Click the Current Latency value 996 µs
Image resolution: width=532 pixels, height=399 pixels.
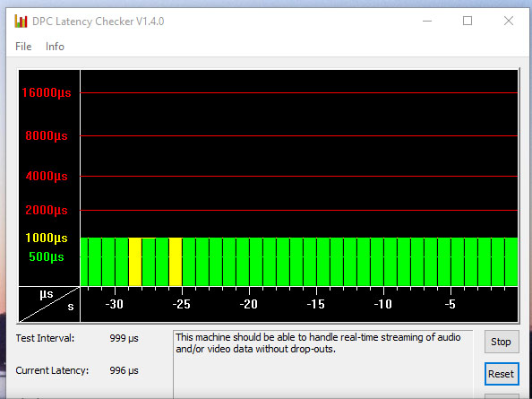(124, 370)
